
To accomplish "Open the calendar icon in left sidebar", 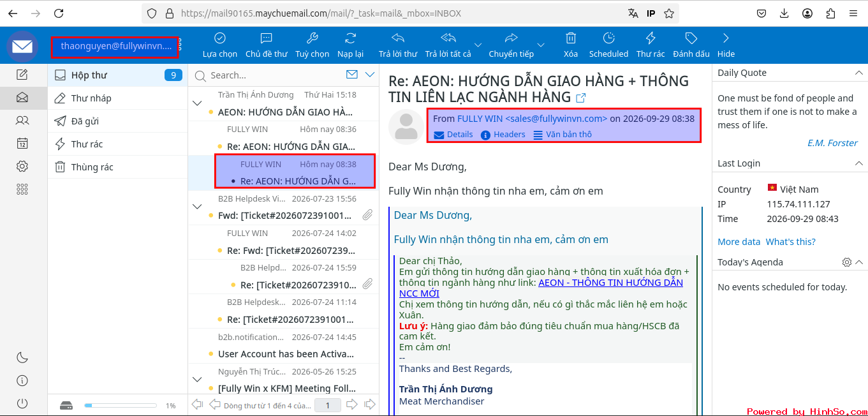I will pyautogui.click(x=22, y=143).
